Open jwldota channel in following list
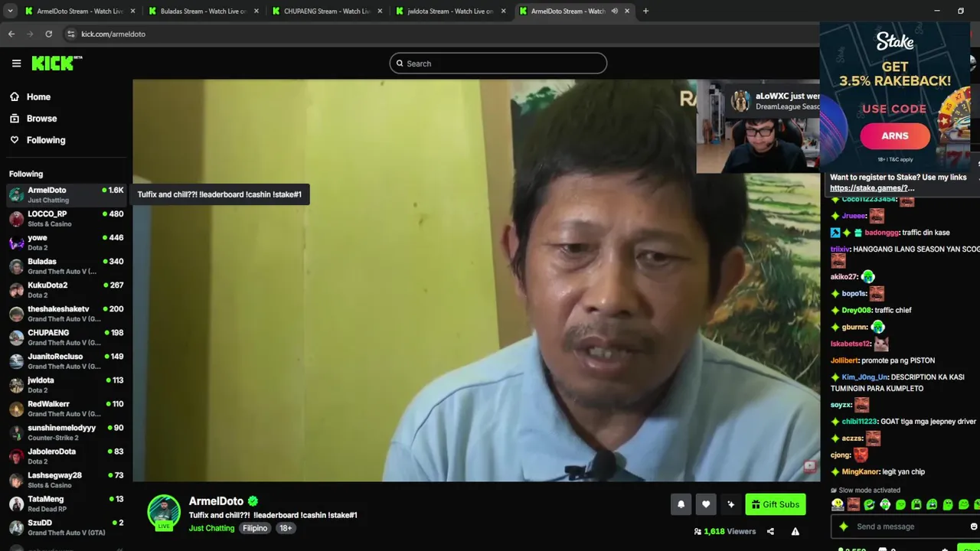980x551 pixels. [66, 385]
